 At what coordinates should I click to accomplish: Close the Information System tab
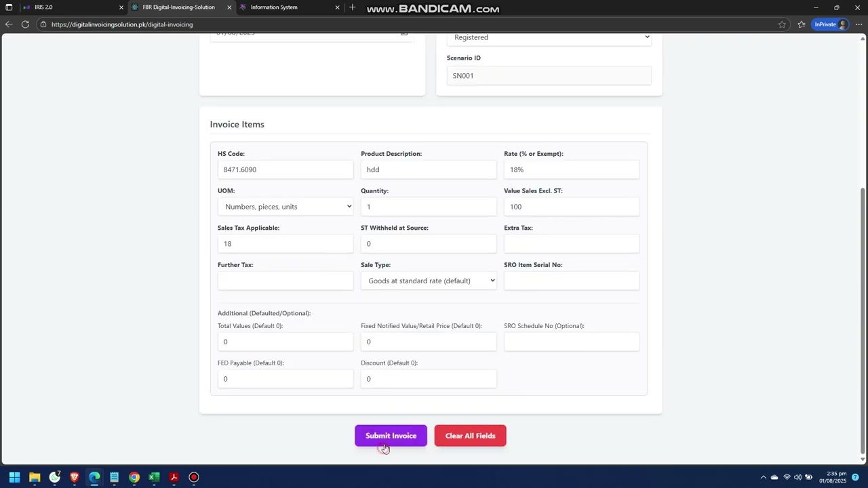[x=337, y=7]
